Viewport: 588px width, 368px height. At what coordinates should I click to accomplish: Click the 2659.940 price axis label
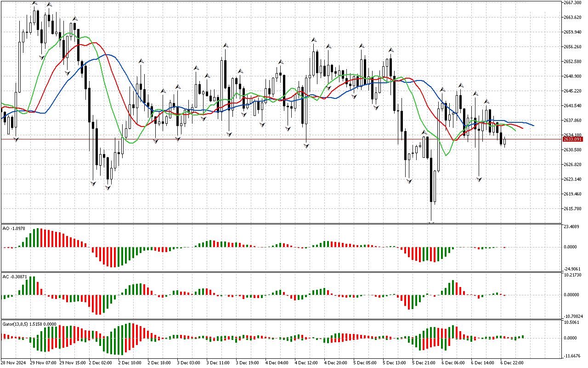pyautogui.click(x=573, y=32)
